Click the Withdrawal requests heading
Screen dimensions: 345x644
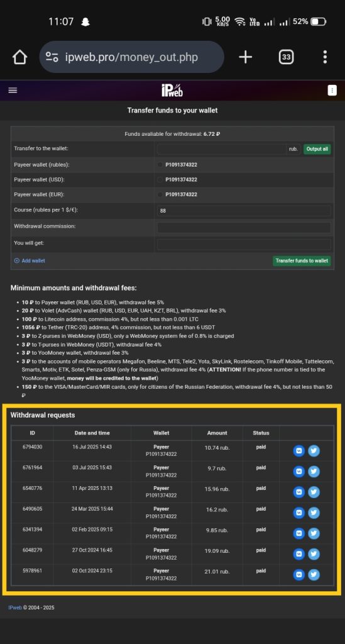43,415
